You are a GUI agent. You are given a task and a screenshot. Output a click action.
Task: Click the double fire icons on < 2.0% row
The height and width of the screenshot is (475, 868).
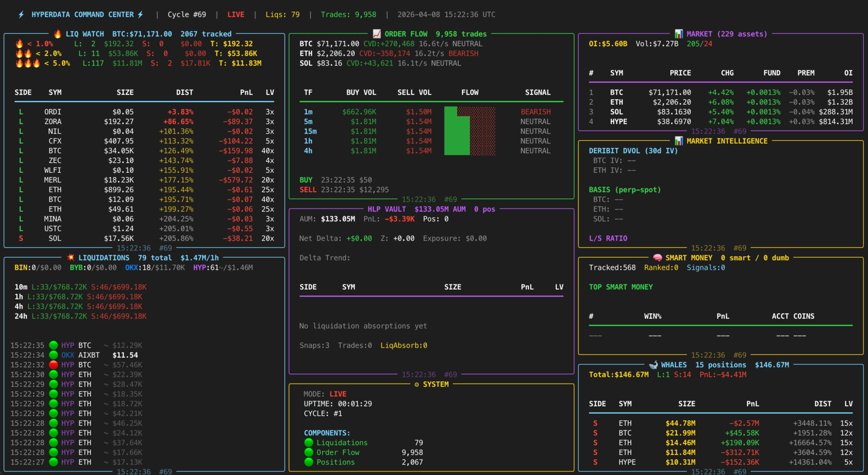point(23,54)
